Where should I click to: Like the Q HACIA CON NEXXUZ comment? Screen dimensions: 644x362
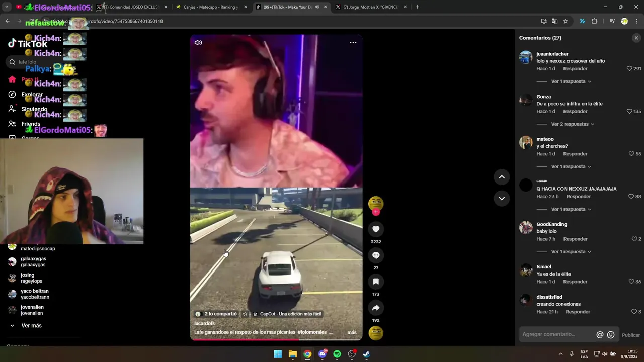[631, 197]
